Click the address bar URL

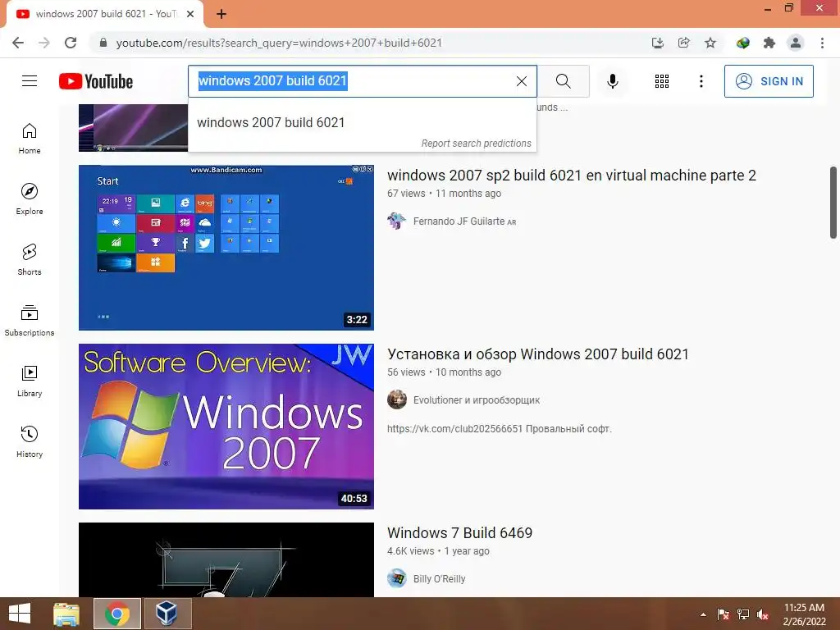tap(279, 43)
